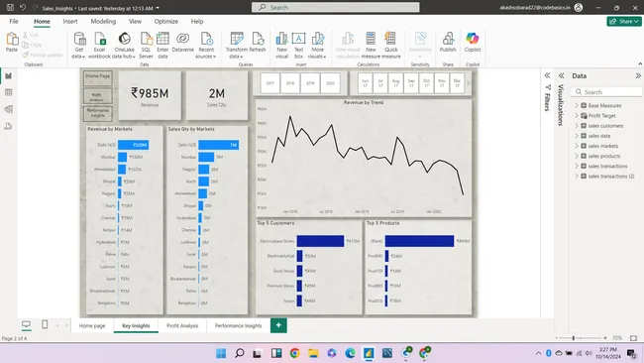
Task: Select the 2018 year slicer tile
Action: pos(290,83)
